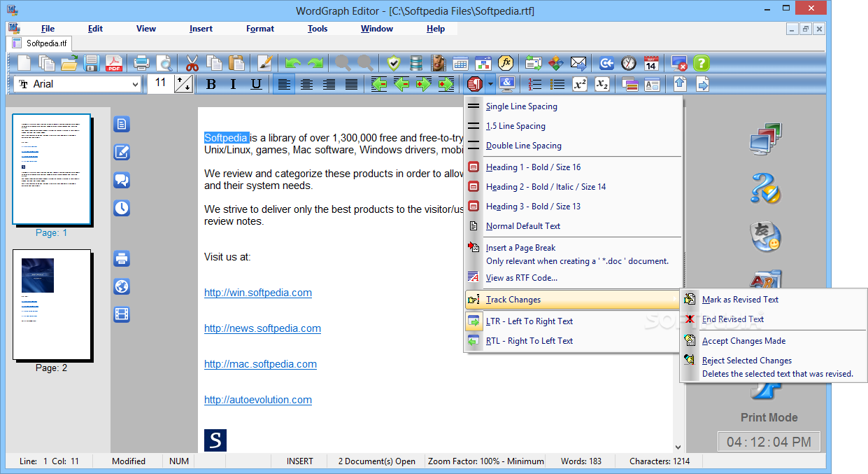The width and height of the screenshot is (868, 474).
Task: Select Accept Changes Made
Action: coord(744,341)
